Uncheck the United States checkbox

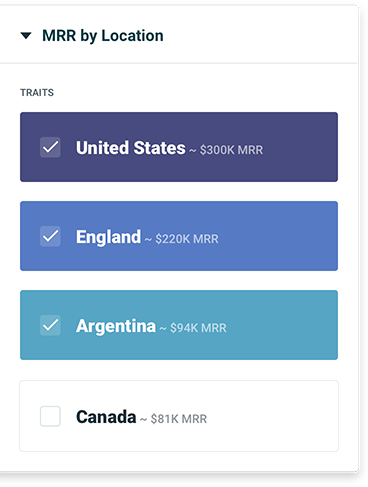[x=50, y=147]
